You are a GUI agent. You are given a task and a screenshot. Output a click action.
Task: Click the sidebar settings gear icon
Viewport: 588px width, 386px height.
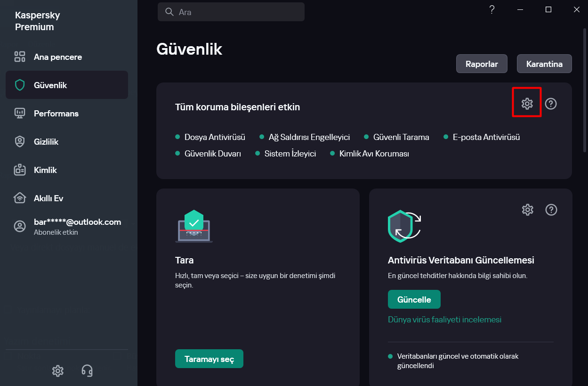[x=57, y=371]
